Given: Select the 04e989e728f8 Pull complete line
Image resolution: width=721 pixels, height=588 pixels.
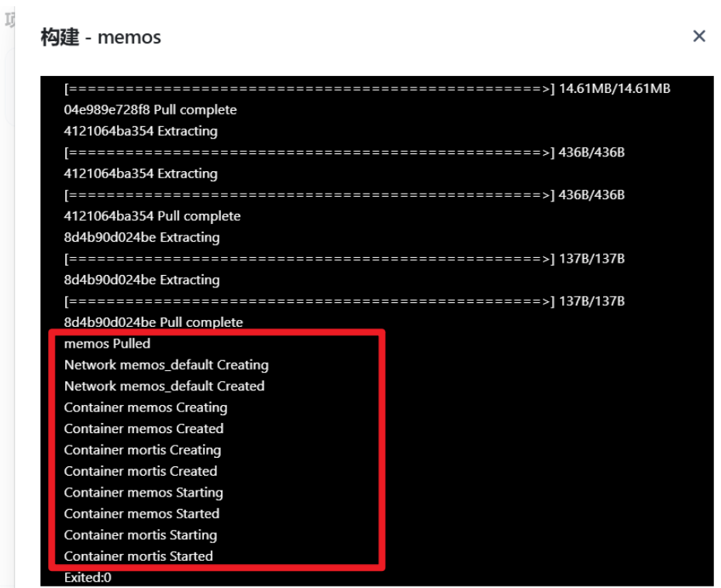Looking at the screenshot, I should (x=150, y=110).
